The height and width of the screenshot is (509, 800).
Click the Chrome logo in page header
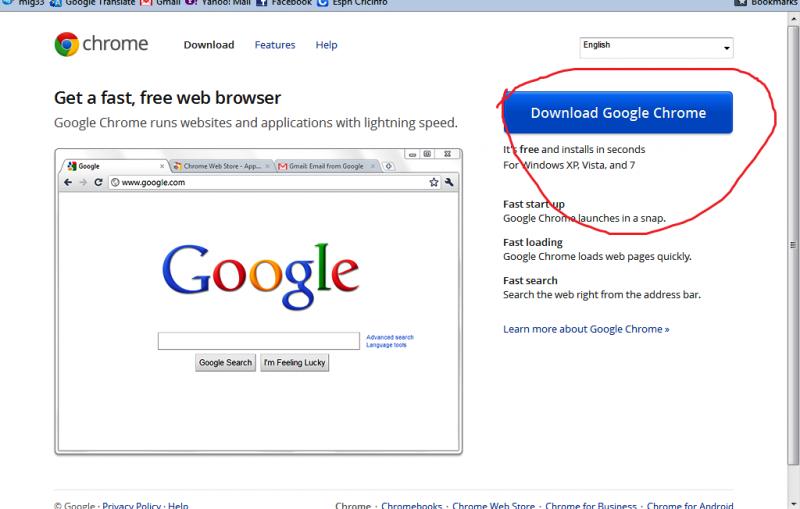[x=101, y=44]
